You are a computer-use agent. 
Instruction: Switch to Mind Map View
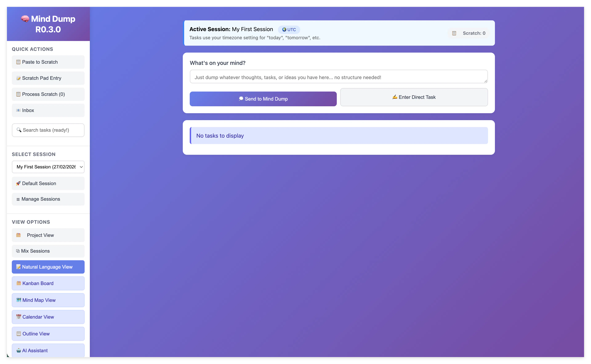coord(48,300)
